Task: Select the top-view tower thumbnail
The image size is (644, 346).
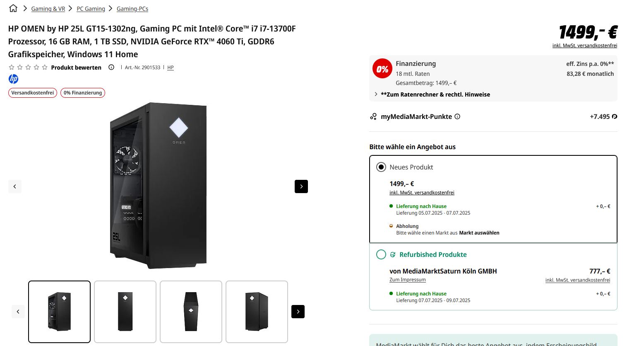Action: click(191, 312)
